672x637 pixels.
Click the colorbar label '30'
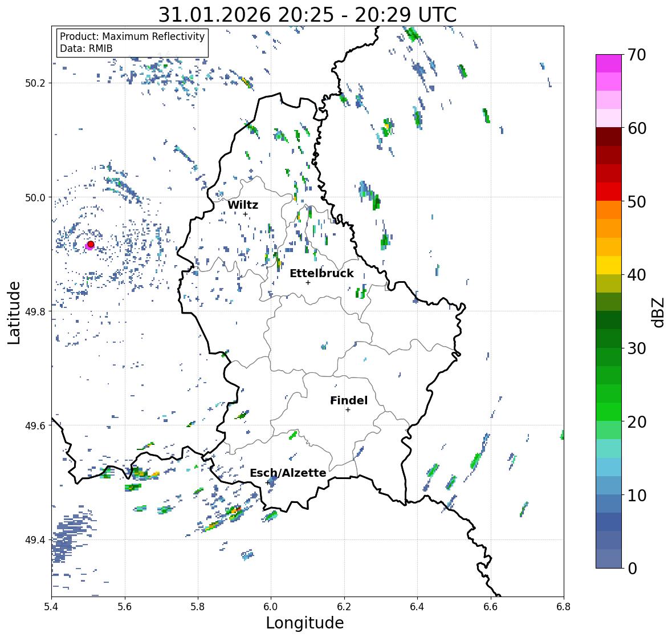pyautogui.click(x=637, y=348)
